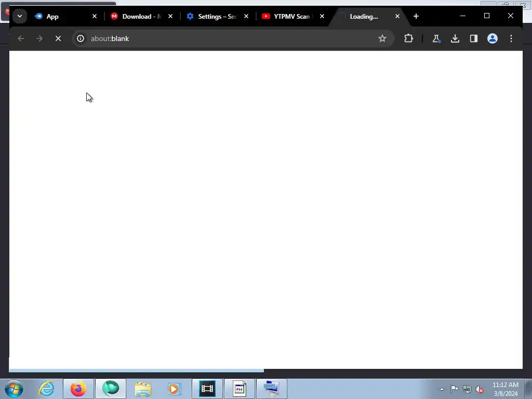Screen dimensions: 532x399
Task: Click the Show desktop strip
Action: [528, 389]
